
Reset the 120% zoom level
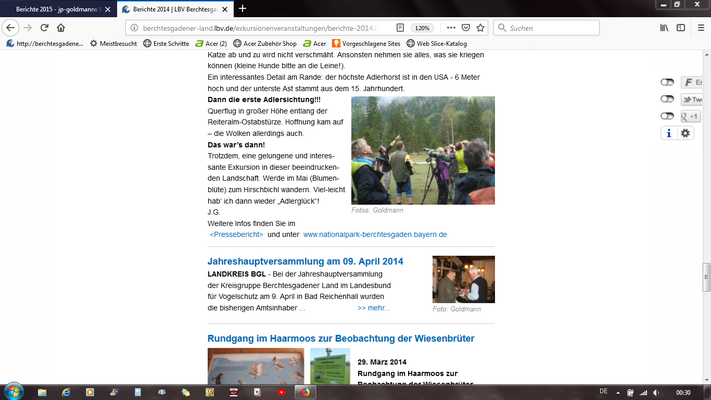pos(422,28)
